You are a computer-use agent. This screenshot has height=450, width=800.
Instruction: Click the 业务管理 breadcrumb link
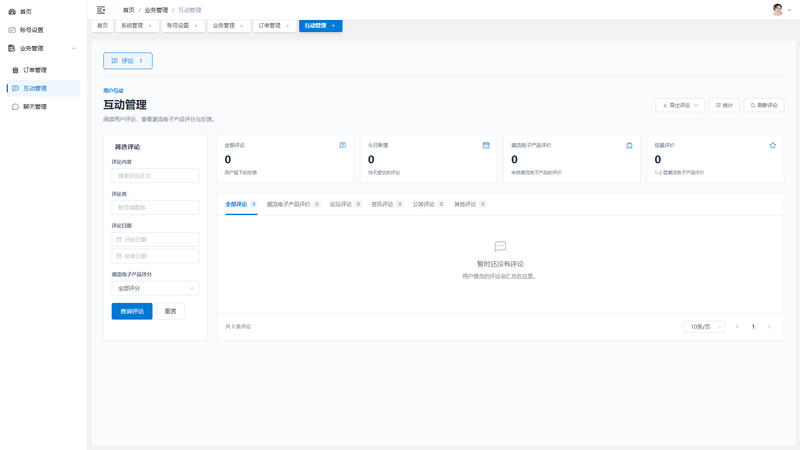click(156, 10)
